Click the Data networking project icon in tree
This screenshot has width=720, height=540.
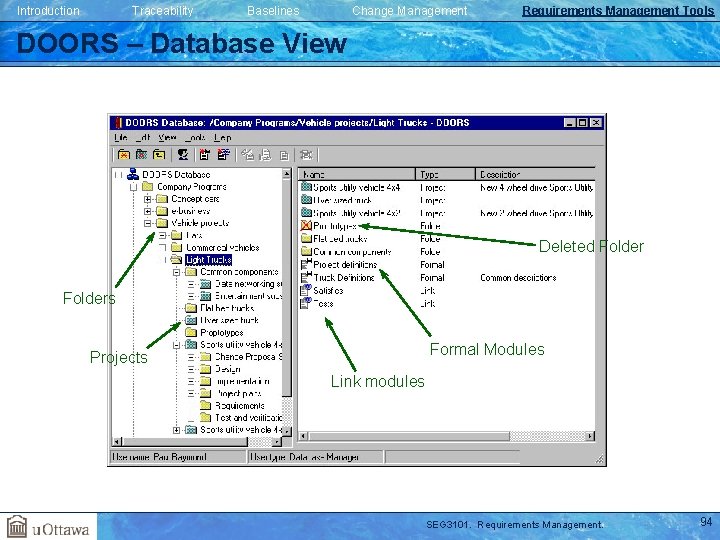[x=206, y=284]
